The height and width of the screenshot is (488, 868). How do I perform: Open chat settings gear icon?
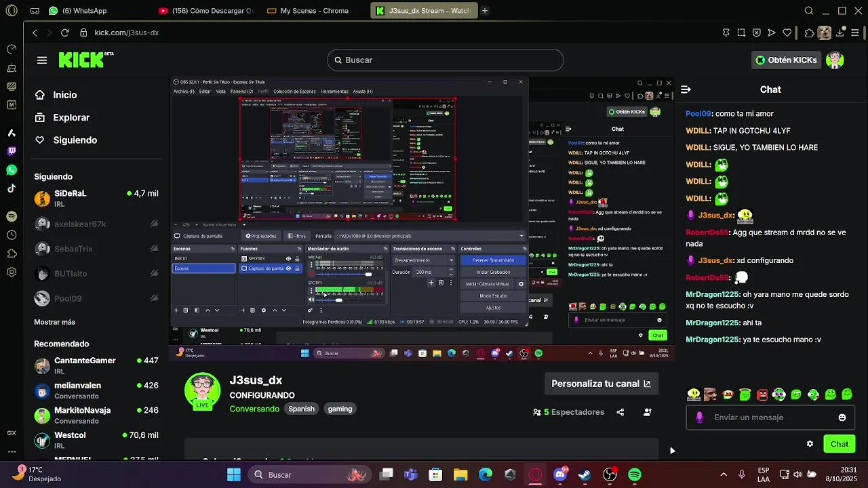(x=810, y=444)
